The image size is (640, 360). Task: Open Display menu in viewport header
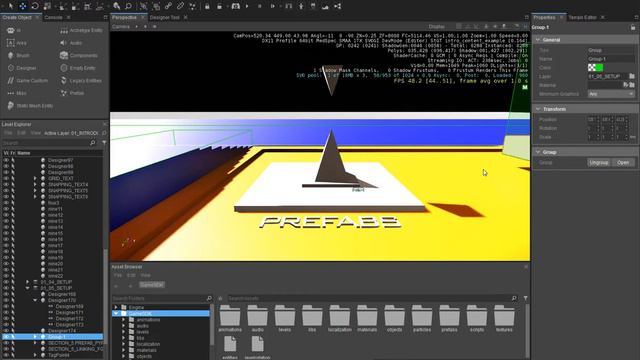click(x=436, y=27)
